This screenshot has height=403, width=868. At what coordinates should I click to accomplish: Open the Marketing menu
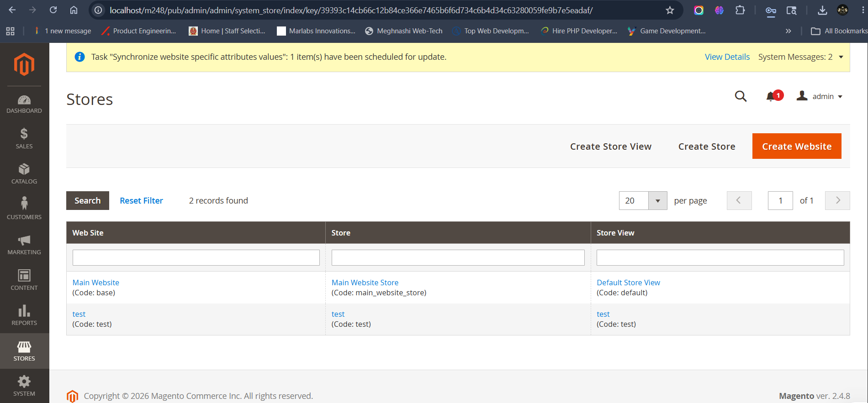click(24, 245)
